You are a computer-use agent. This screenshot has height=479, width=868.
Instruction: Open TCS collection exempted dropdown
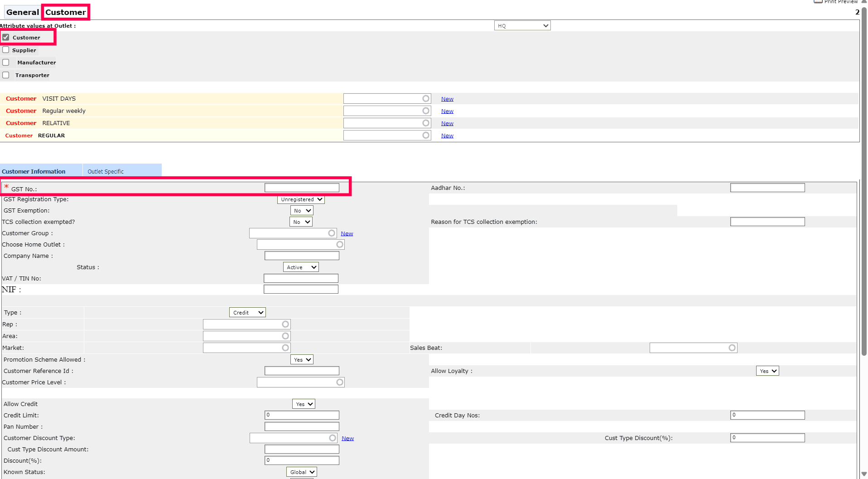(x=301, y=222)
